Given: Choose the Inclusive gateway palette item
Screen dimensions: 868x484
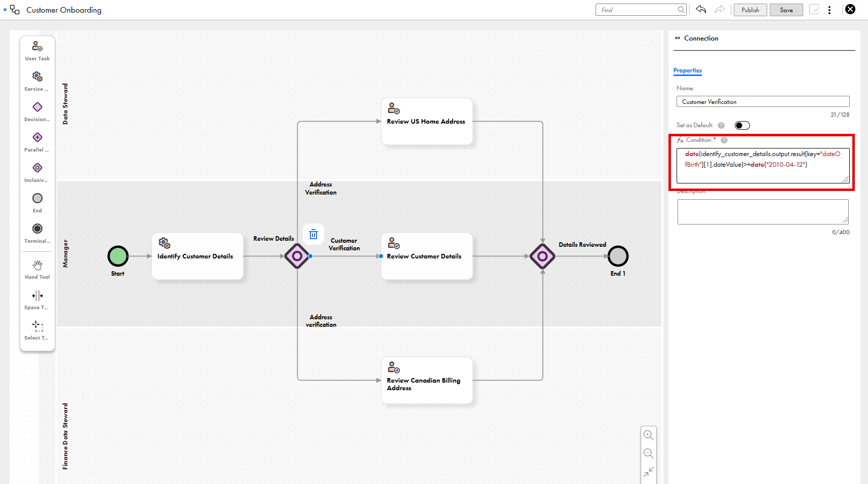Looking at the screenshot, I should point(37,173).
